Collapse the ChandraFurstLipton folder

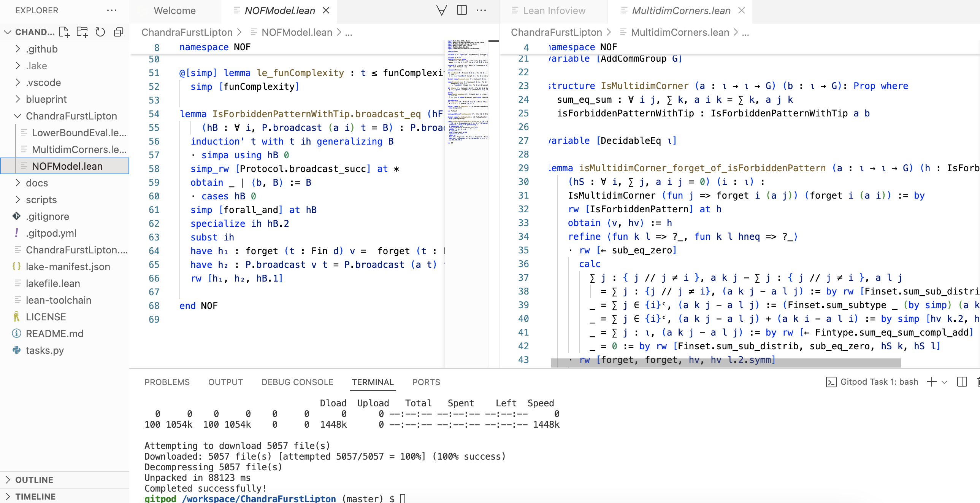71,116
